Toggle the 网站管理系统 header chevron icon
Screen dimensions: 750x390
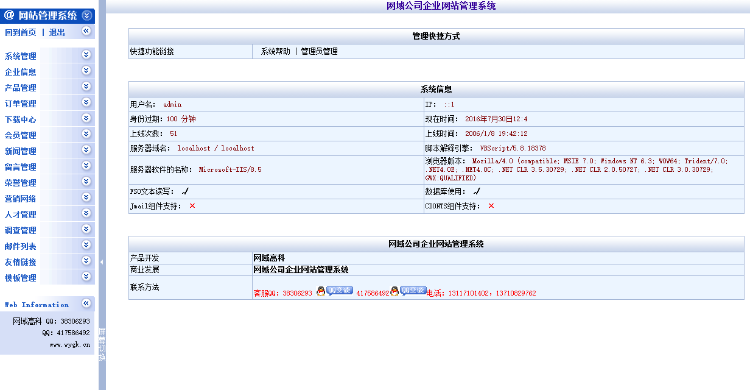[x=87, y=15]
